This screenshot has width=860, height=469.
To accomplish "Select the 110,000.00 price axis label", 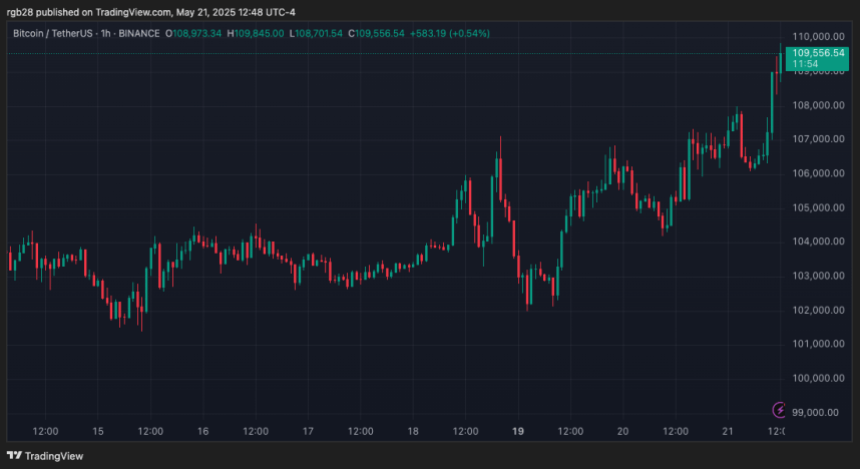I will point(820,36).
